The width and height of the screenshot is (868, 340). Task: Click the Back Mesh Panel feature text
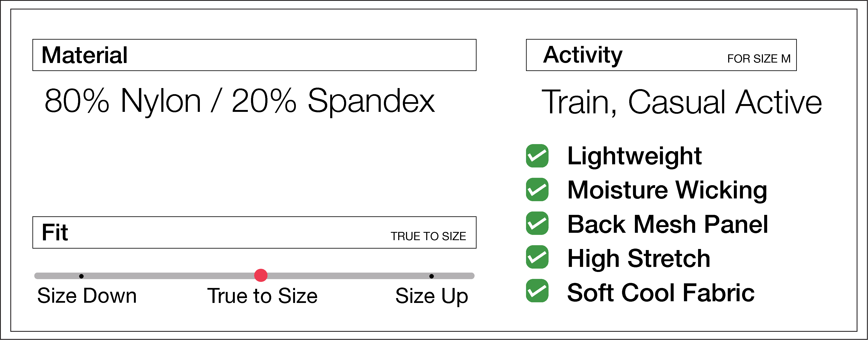pyautogui.click(x=668, y=224)
